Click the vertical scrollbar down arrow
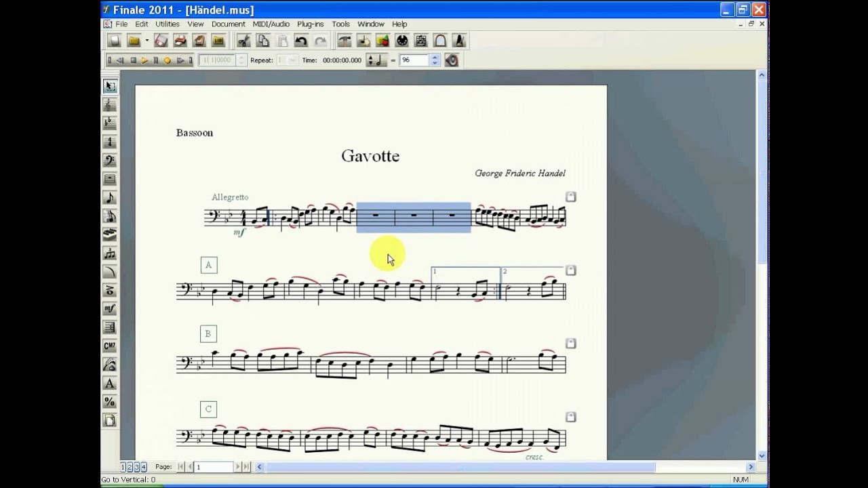 click(x=762, y=455)
